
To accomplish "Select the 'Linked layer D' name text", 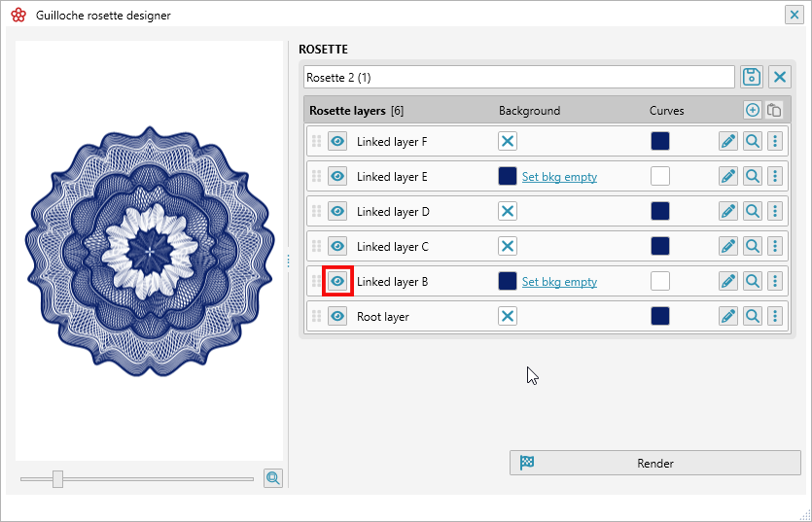I will point(393,212).
